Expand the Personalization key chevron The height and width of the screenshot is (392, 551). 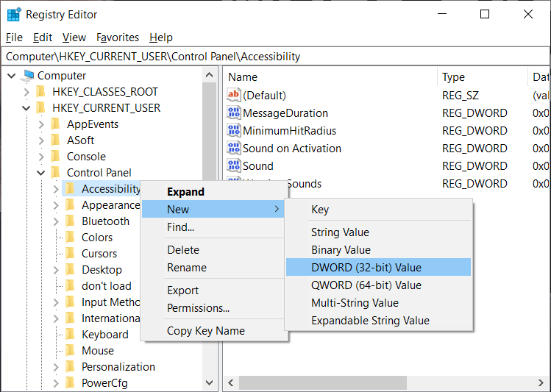(56, 367)
